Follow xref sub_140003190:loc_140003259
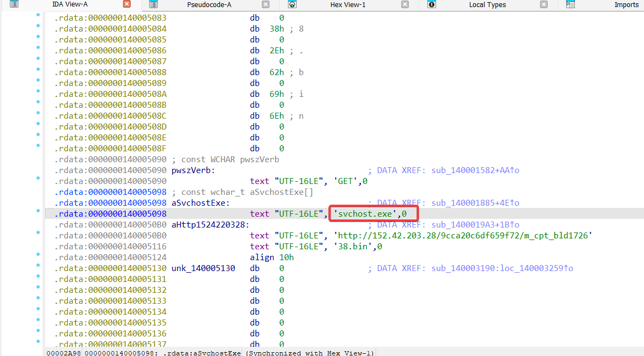Viewport: 644px width, 356px height. pos(502,268)
